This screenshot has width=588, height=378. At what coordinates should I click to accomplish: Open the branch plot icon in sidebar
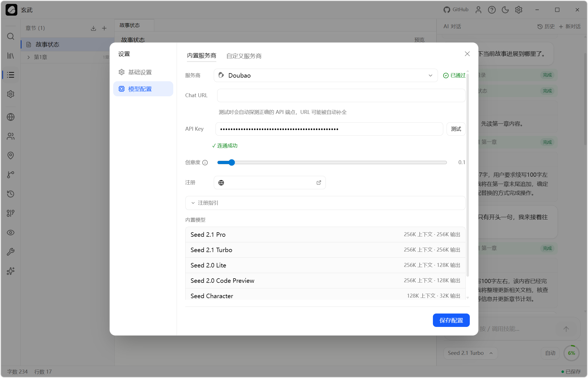[11, 175]
